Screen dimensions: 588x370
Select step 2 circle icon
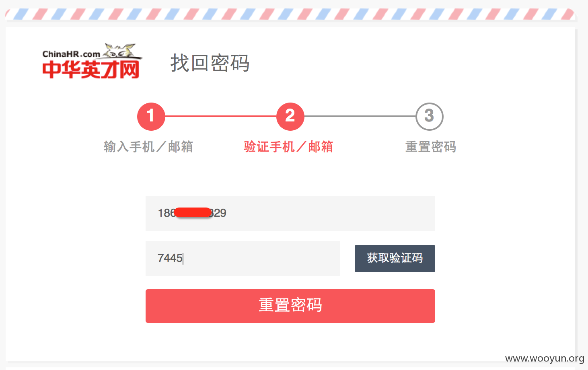click(x=290, y=117)
